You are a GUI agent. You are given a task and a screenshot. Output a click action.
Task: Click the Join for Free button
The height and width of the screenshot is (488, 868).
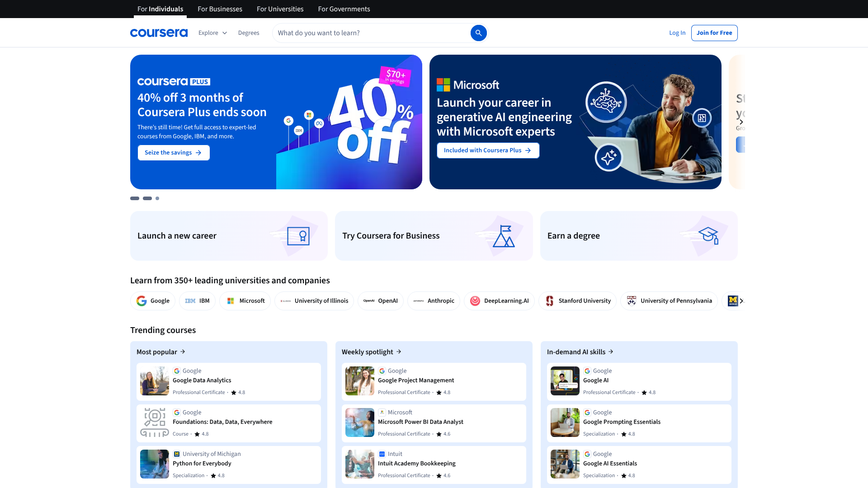714,33
